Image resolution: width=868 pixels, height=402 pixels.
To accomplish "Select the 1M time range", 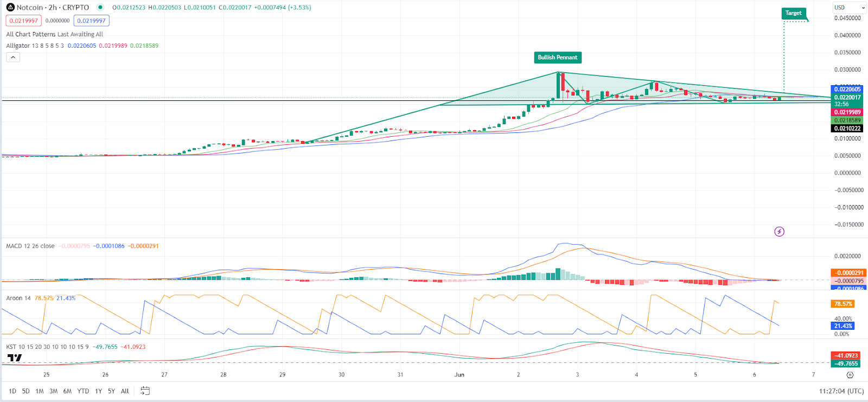I will coord(40,391).
